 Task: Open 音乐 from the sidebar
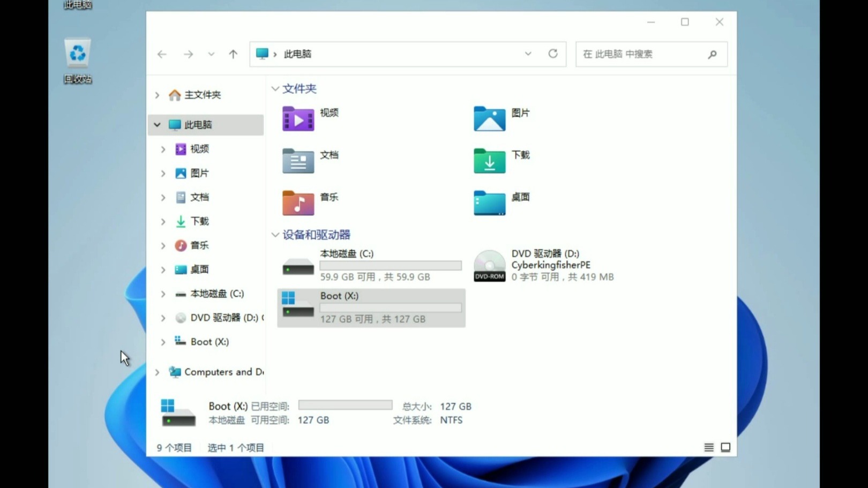(192, 245)
